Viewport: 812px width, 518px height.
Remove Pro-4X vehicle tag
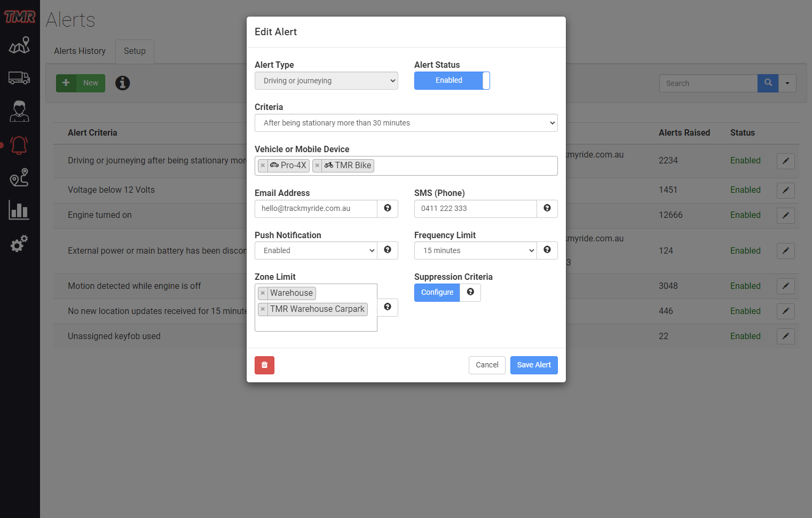(263, 166)
